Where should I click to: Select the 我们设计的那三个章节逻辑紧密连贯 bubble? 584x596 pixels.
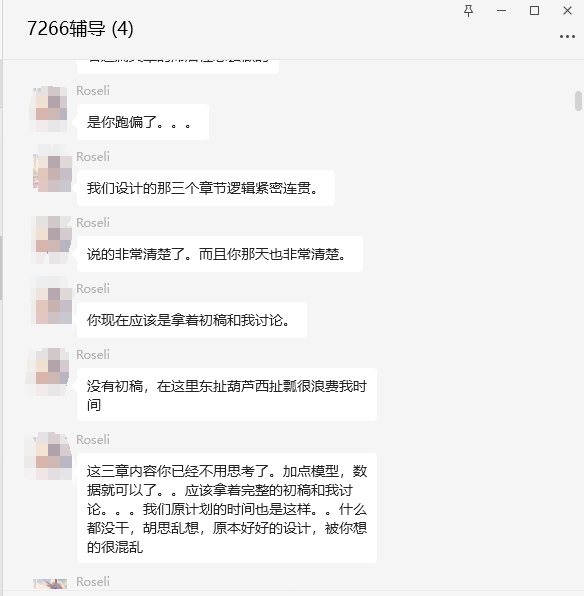click(x=206, y=188)
